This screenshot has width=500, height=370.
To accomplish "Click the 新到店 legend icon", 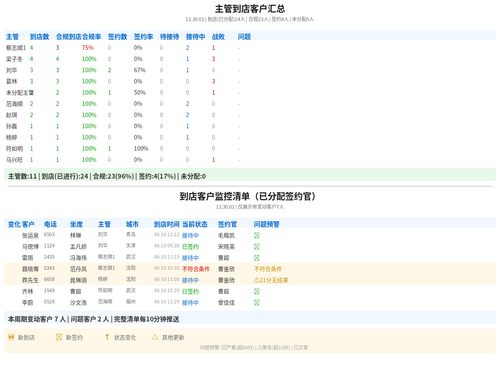I will pos(11,337).
